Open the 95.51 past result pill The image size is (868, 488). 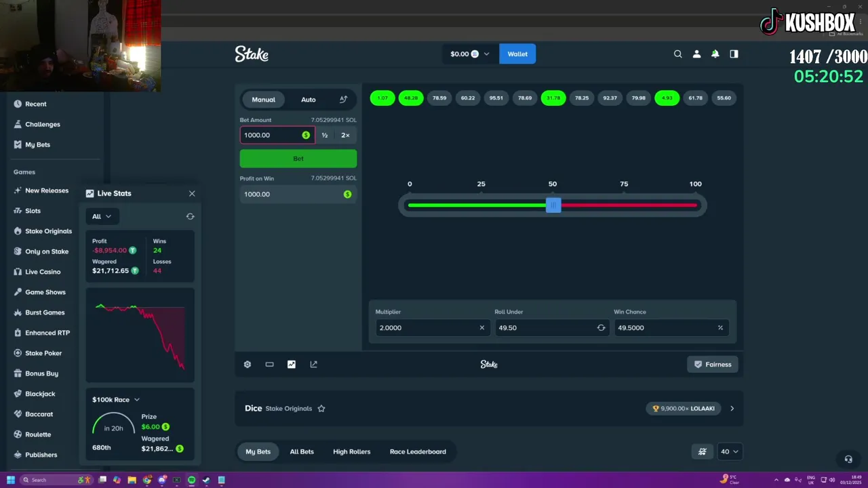click(x=496, y=98)
